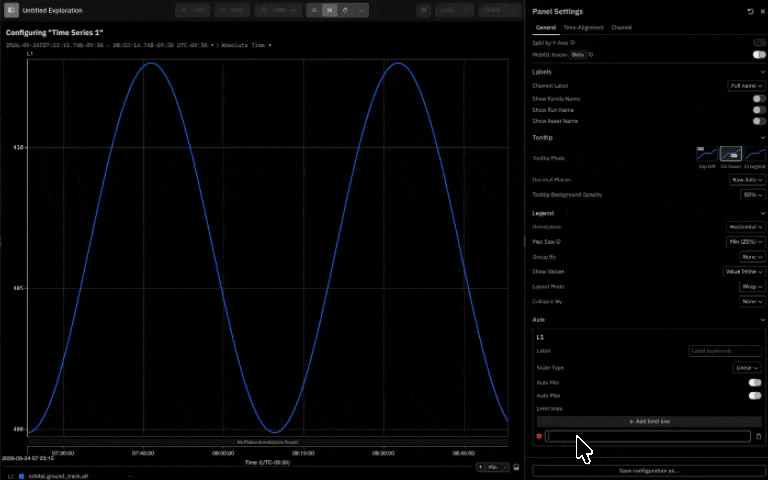Toggle the sidebar icon beside Untitled Exploration
Image resolution: width=768 pixels, height=480 pixels.
(x=11, y=10)
